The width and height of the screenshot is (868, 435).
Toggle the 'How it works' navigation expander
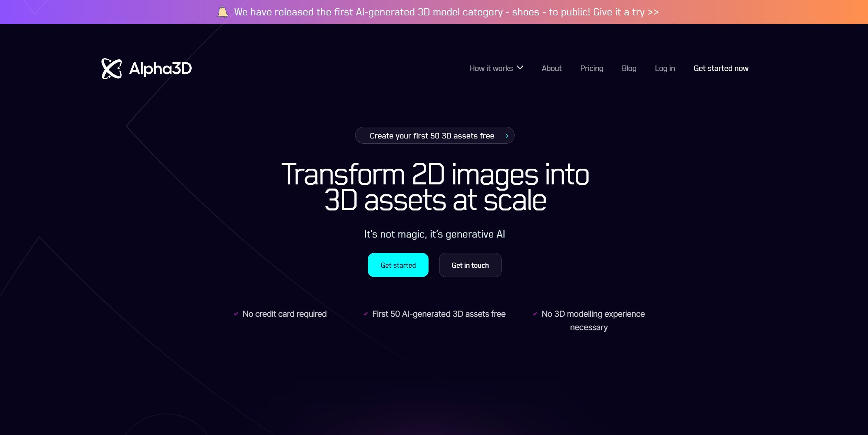519,68
